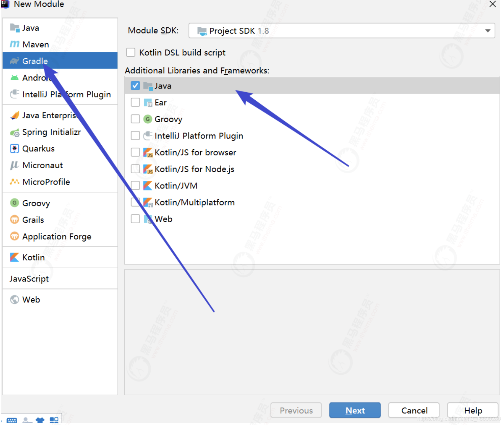Click the MicroProfile icon
This screenshot has height=425, width=504.
tap(15, 182)
